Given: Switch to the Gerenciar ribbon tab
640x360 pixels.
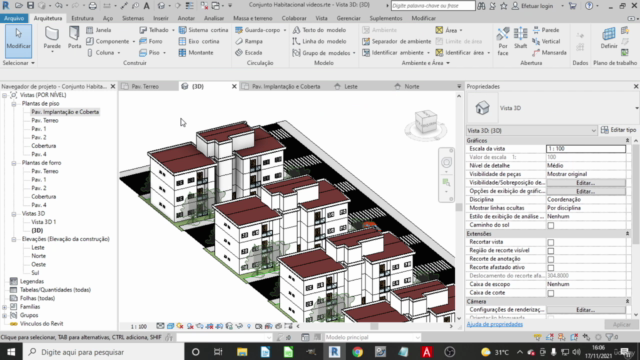Looking at the screenshot, I should [349, 18].
